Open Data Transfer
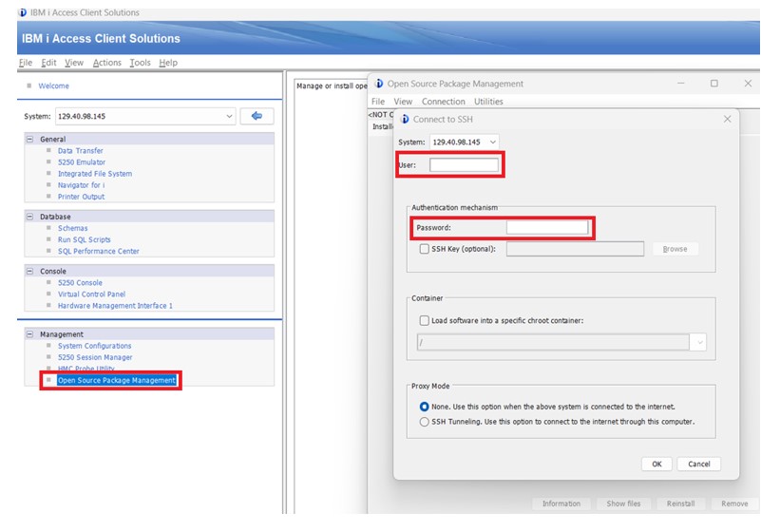This screenshot has width=780, height=532. [81, 151]
